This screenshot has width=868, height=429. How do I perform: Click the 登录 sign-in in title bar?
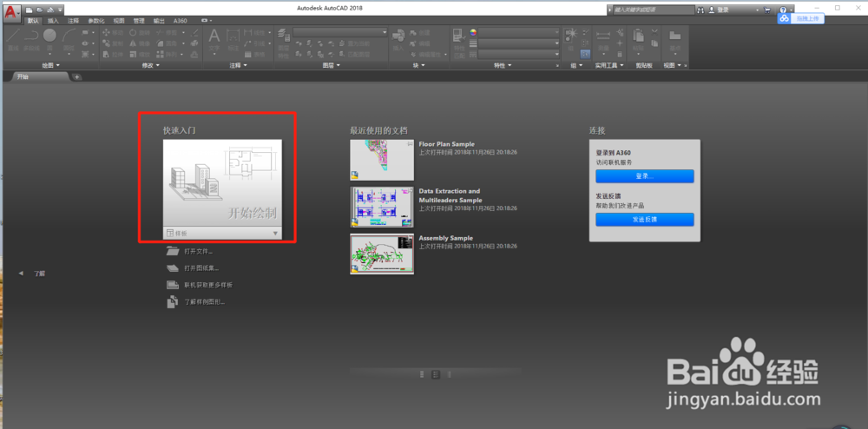tap(719, 10)
